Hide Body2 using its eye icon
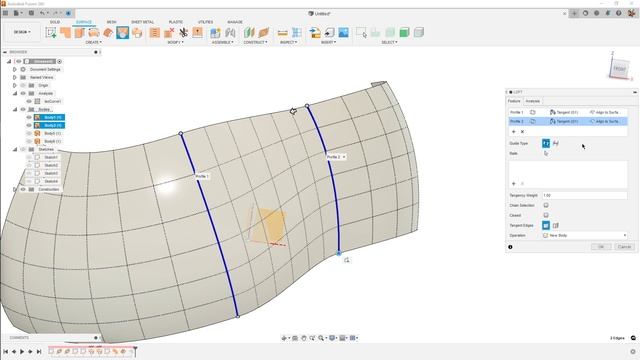Viewport: 640px width, 360px height. pos(29,125)
